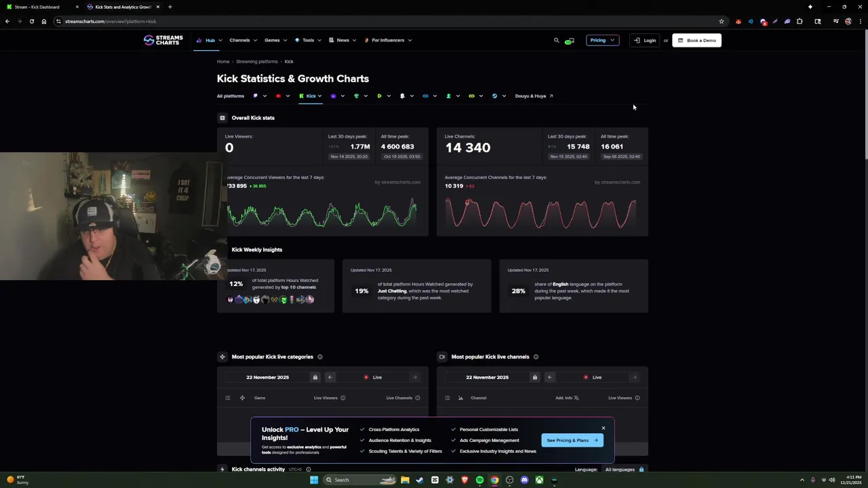Screen dimensions: 868x488
Task: Open OBS Studio from the taskbar
Action: [509, 480]
